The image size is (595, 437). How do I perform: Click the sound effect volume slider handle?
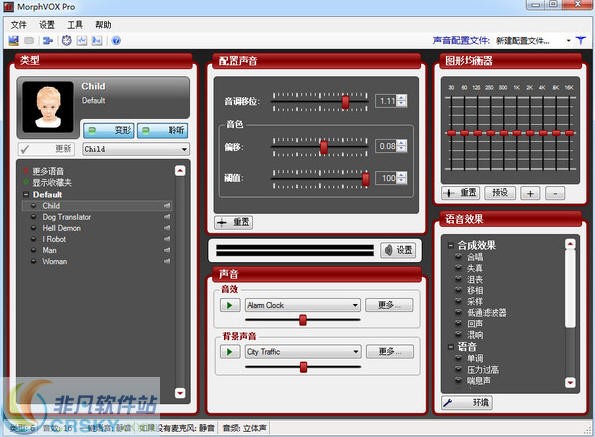[303, 320]
